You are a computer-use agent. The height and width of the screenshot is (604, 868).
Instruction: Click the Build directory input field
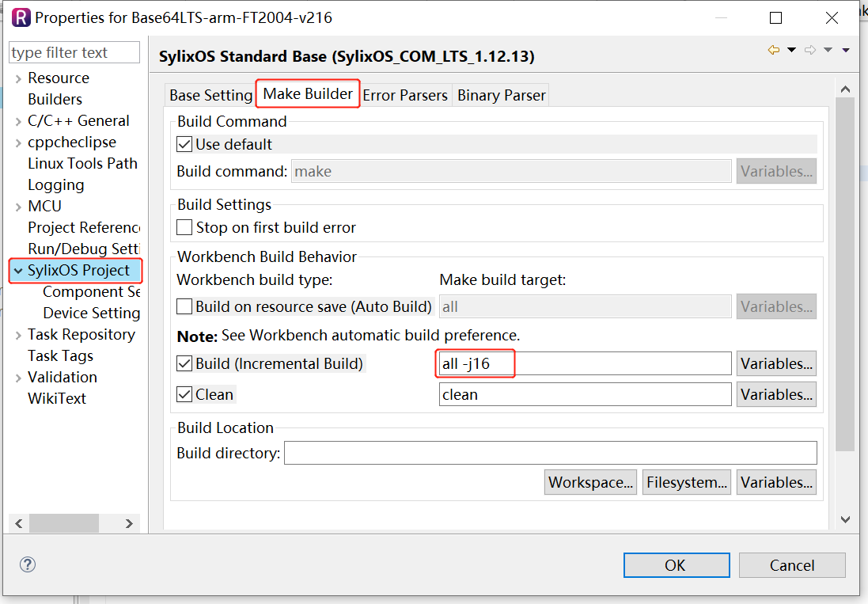click(x=550, y=453)
